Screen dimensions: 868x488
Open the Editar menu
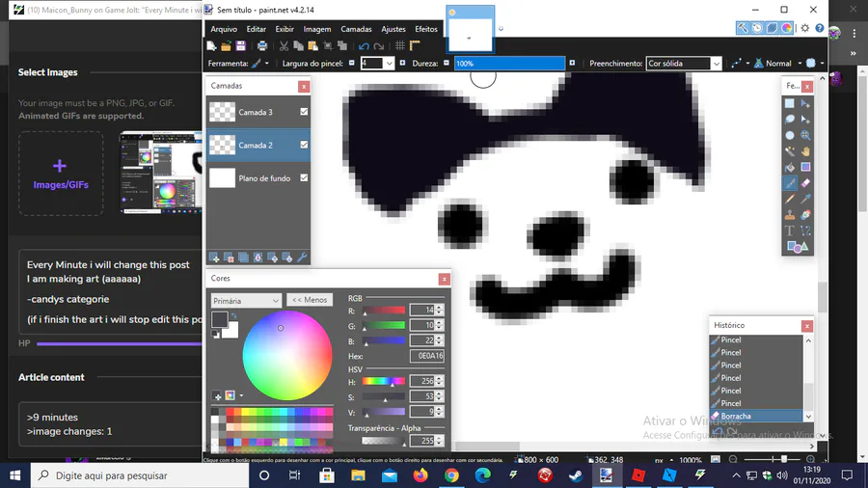(256, 29)
